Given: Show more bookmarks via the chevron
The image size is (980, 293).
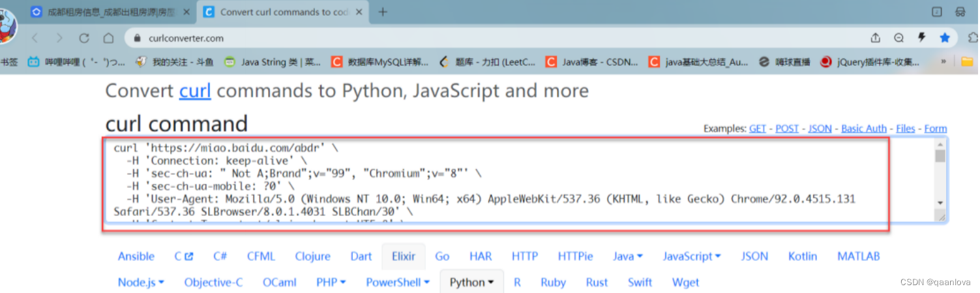Looking at the screenshot, I should (x=943, y=62).
